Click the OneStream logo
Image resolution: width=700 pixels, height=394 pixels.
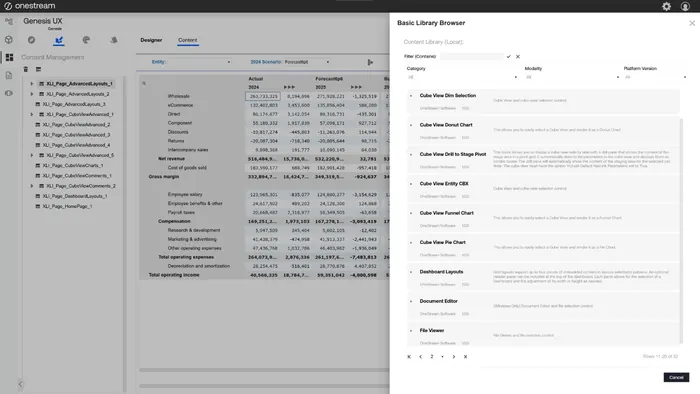point(29,6)
